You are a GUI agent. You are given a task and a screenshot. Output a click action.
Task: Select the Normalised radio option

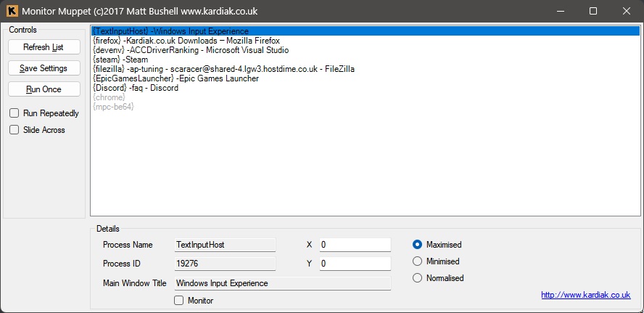pos(417,278)
